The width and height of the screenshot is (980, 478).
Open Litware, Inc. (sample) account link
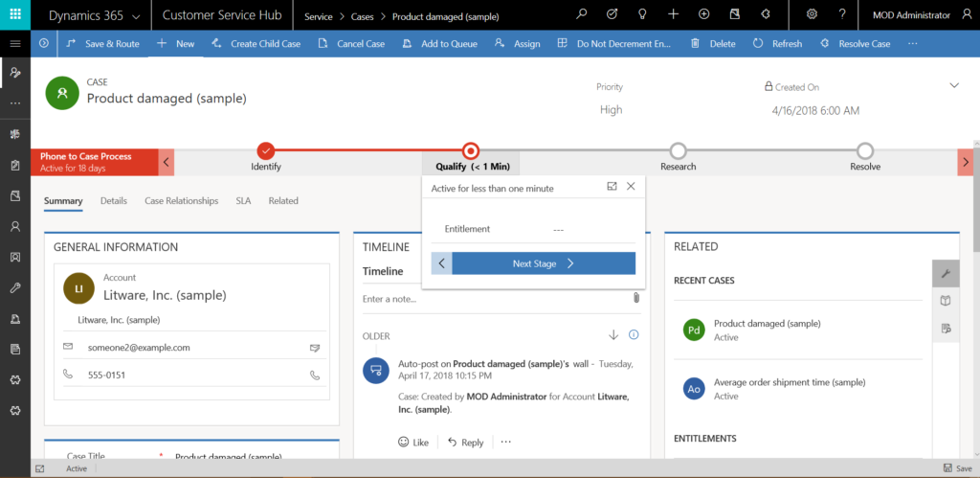tap(165, 295)
